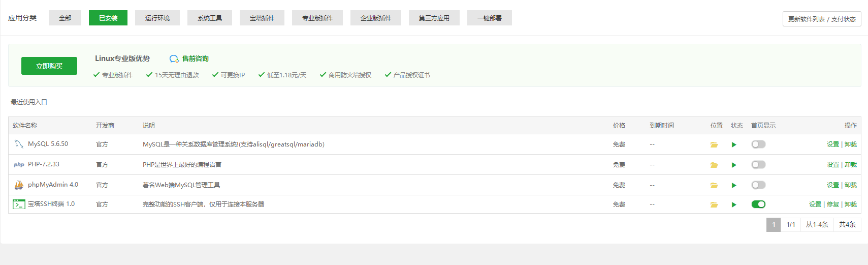Click the 从1-4条 range text
Viewport: 868px width, 265px height.
[817, 224]
